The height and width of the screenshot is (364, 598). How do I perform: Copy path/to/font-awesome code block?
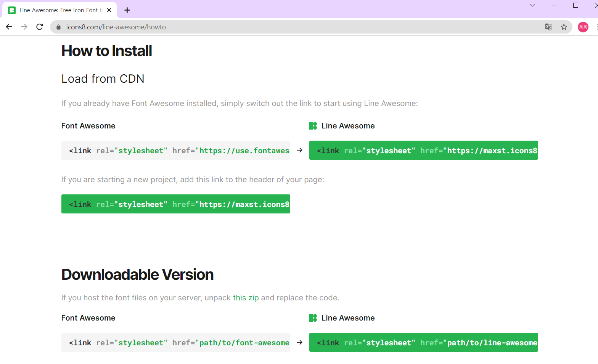tap(176, 342)
